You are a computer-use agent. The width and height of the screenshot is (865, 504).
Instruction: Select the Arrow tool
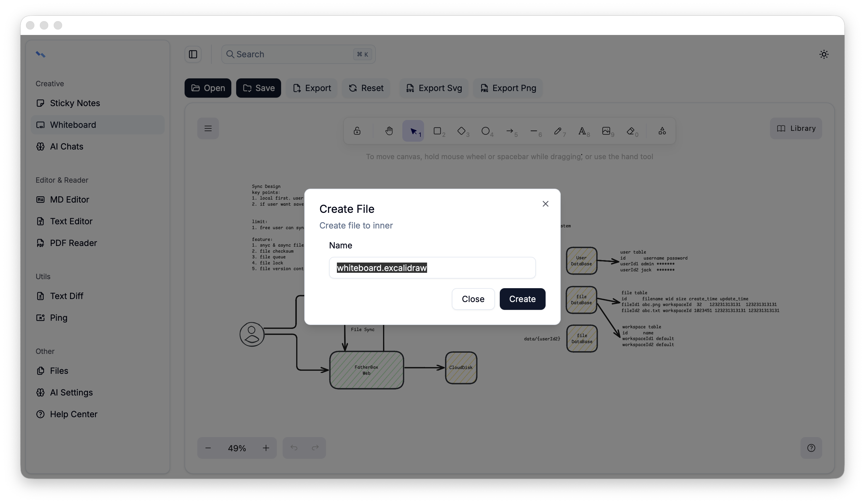[510, 131]
